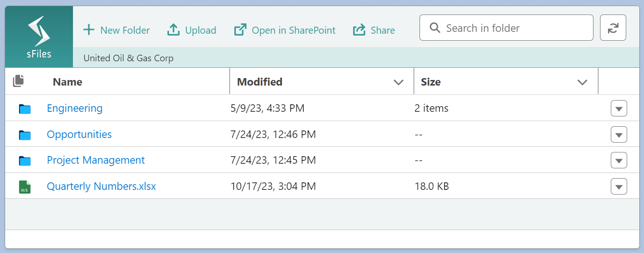Open the Opportunities folder link
Image resolution: width=644 pixels, height=253 pixels.
[x=80, y=134]
